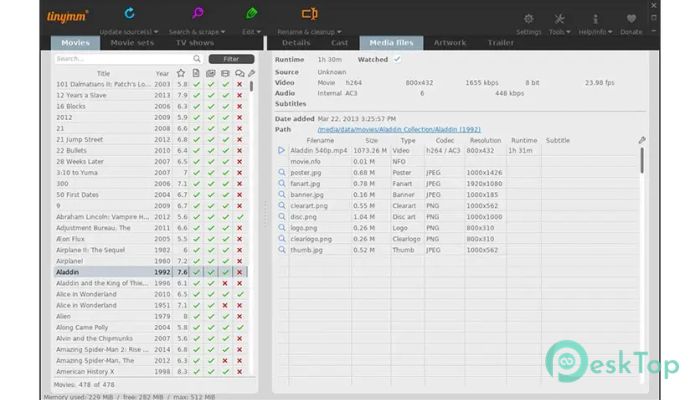
Task: Sort the movie list by Title header
Action: click(x=104, y=73)
